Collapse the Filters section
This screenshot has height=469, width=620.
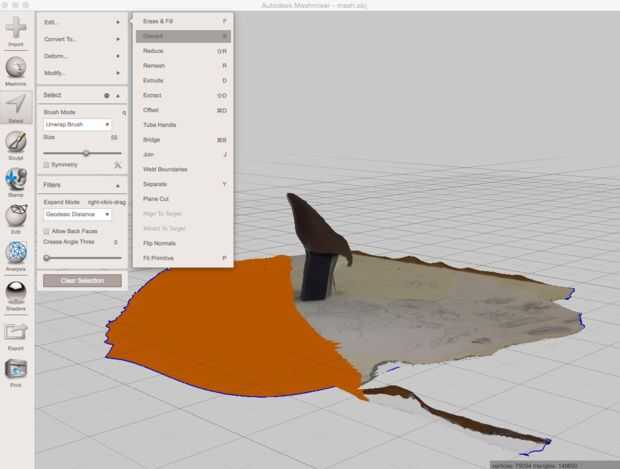coord(118,185)
